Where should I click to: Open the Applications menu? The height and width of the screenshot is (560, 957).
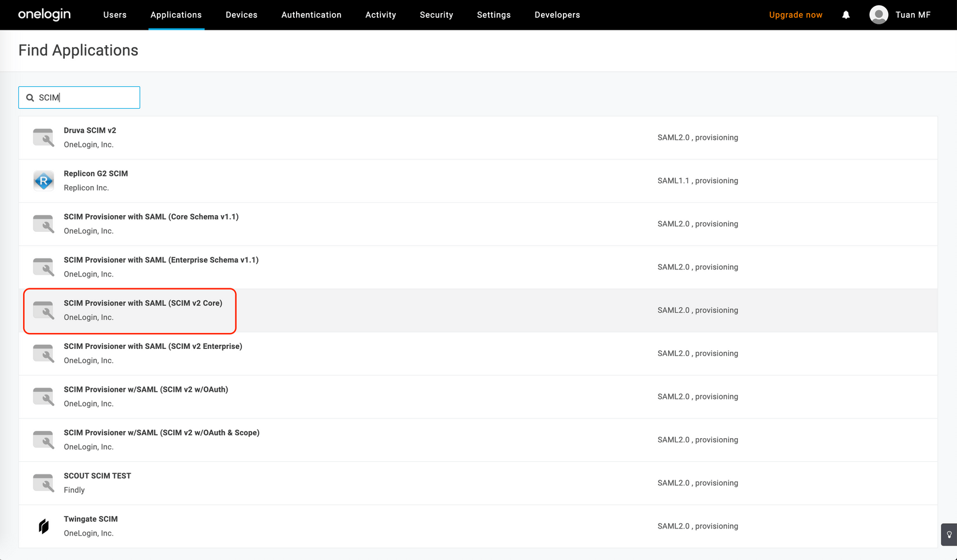(x=176, y=15)
